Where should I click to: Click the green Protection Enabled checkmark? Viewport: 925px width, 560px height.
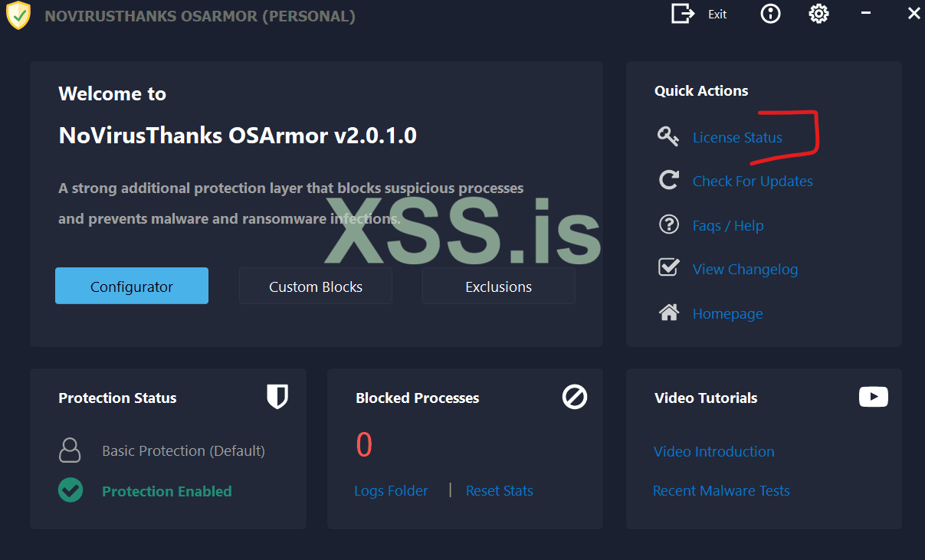click(71, 490)
